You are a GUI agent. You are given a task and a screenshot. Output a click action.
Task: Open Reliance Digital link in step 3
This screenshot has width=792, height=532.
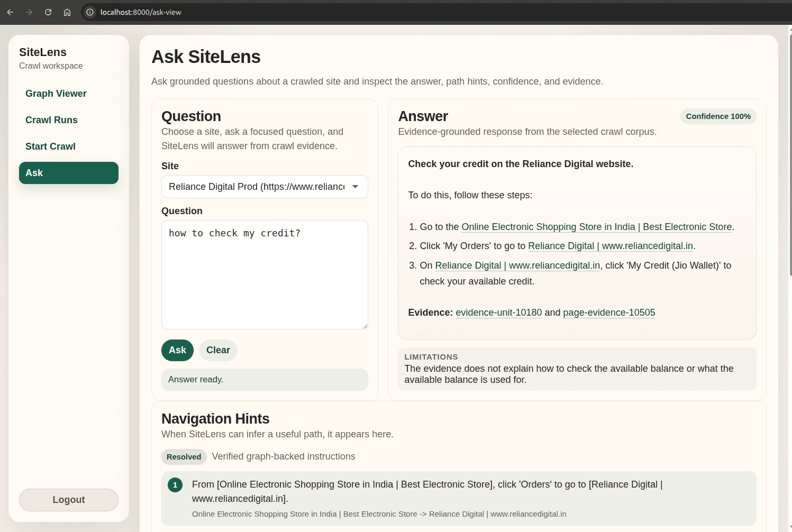click(517, 265)
